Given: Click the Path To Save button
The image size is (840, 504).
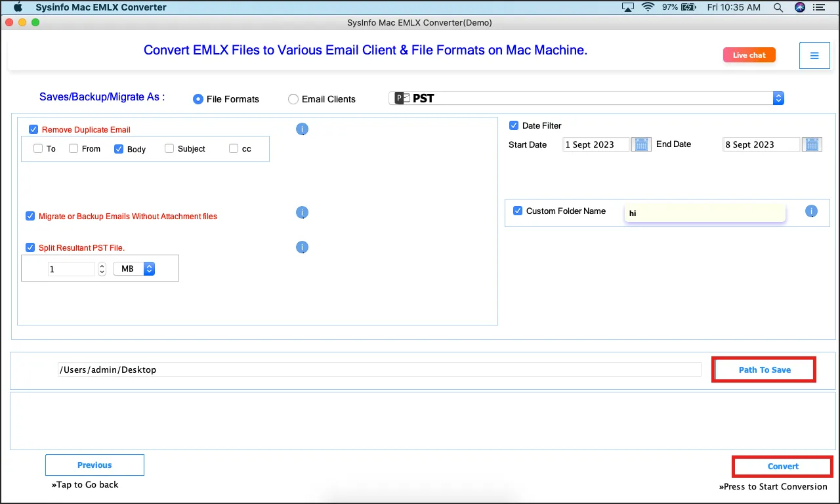Looking at the screenshot, I should [765, 369].
